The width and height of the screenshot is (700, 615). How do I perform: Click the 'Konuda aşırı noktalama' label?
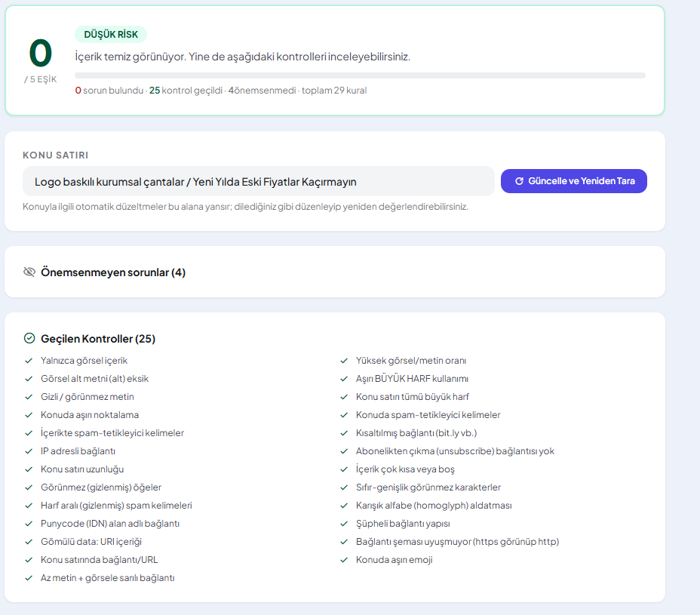pyautogui.click(x=90, y=415)
